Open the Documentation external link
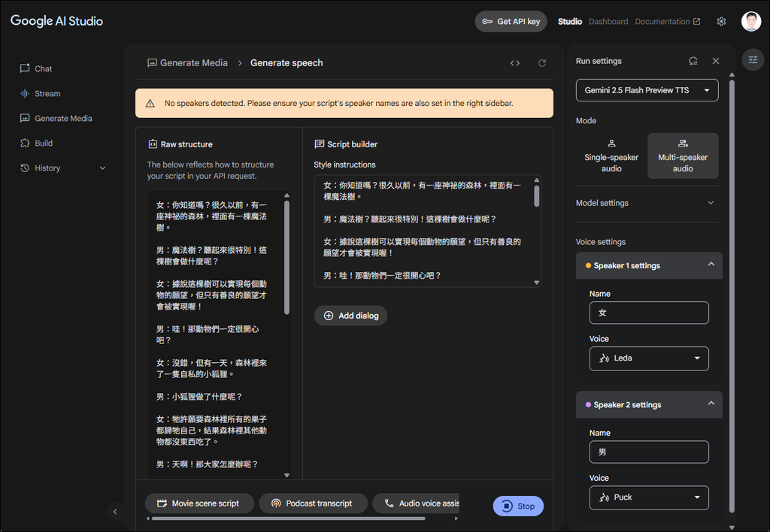 tap(668, 22)
